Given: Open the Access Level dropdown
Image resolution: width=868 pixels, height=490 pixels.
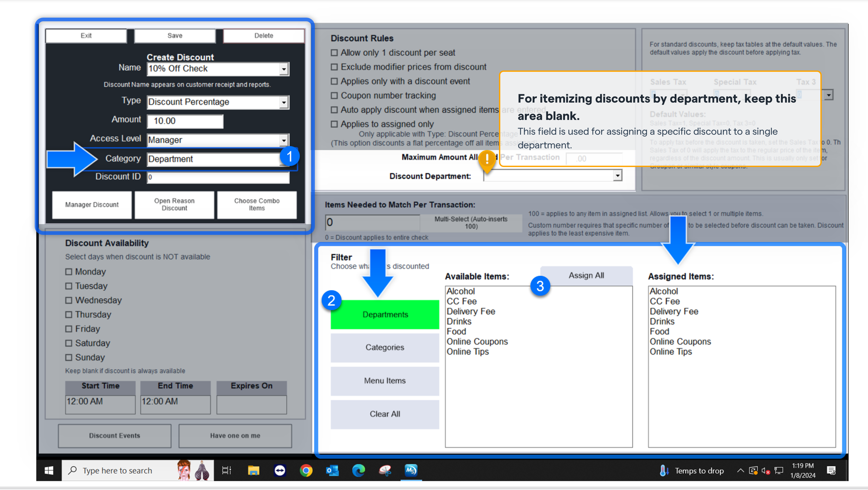Looking at the screenshot, I should [x=284, y=140].
